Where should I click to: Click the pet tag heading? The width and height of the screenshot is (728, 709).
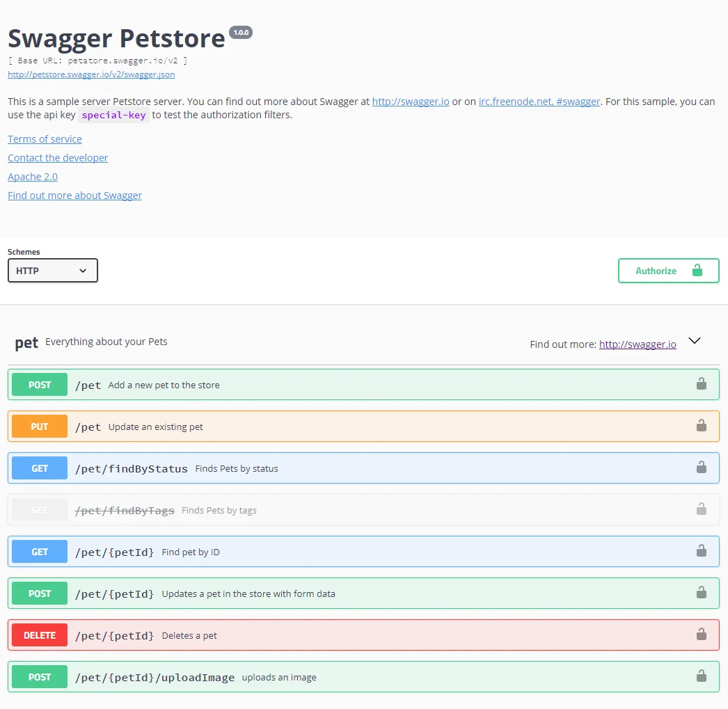click(x=26, y=343)
